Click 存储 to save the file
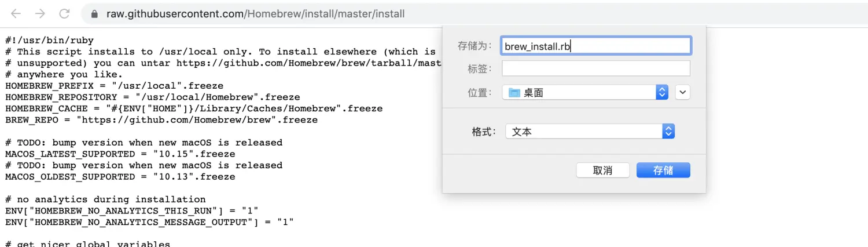 (663, 170)
